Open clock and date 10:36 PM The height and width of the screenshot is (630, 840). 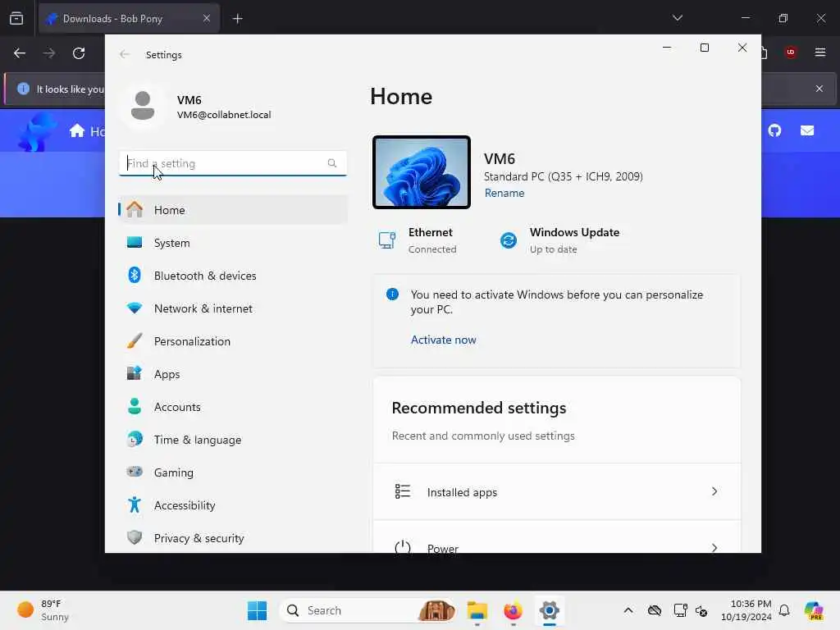(746, 610)
